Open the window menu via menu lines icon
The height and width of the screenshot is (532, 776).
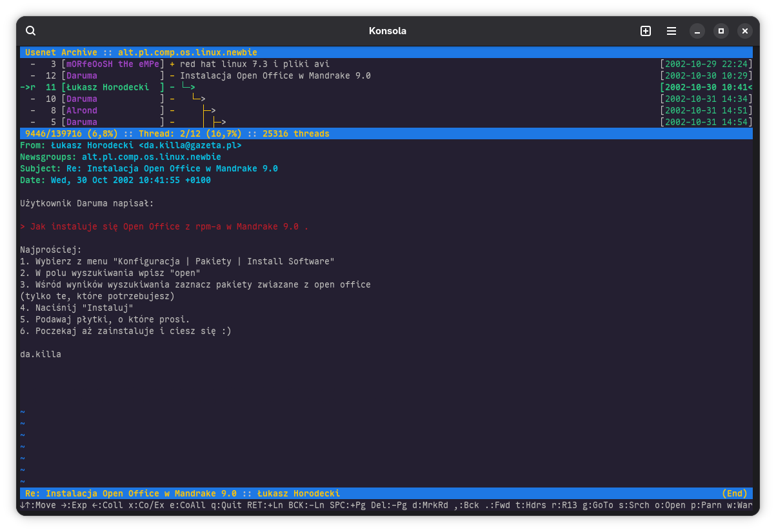pos(672,31)
